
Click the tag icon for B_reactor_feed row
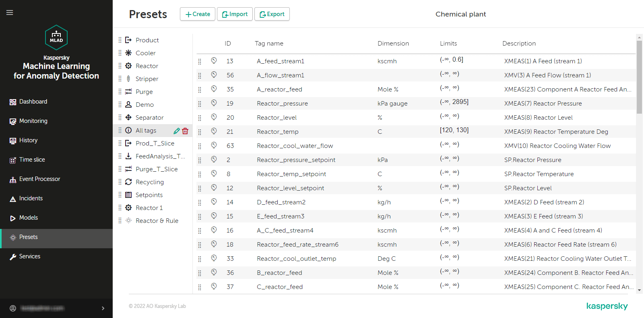[214, 272]
